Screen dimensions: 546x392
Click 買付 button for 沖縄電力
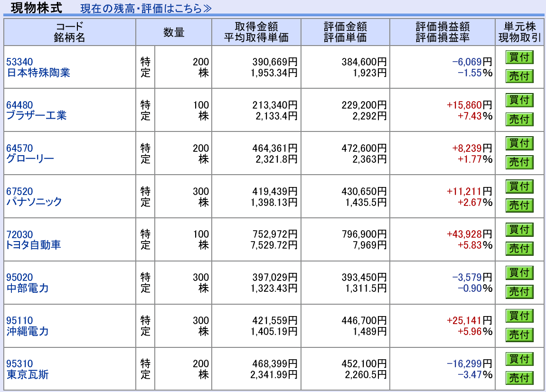click(x=519, y=316)
